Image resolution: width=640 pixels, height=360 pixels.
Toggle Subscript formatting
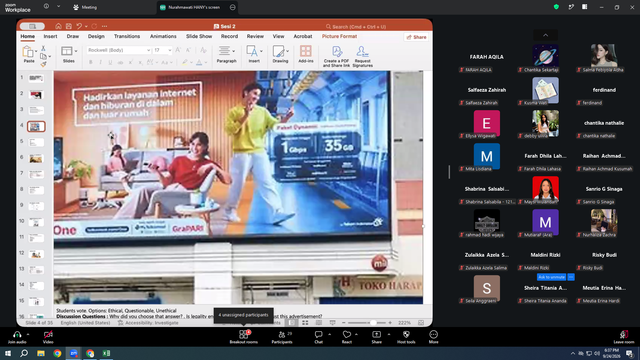pos(140,62)
